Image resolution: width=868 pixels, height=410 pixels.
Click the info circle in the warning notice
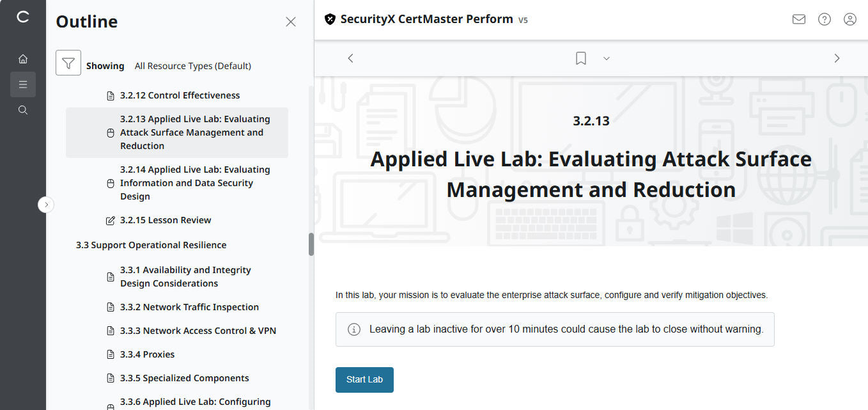click(x=353, y=329)
